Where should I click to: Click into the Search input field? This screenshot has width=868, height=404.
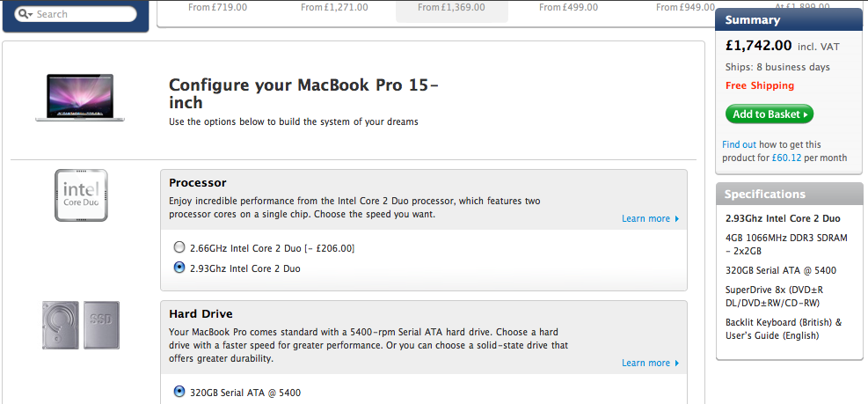coord(83,14)
